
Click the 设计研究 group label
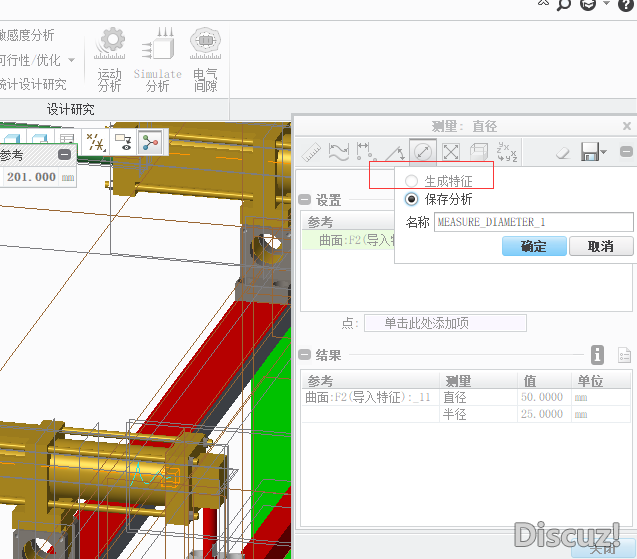[x=70, y=109]
